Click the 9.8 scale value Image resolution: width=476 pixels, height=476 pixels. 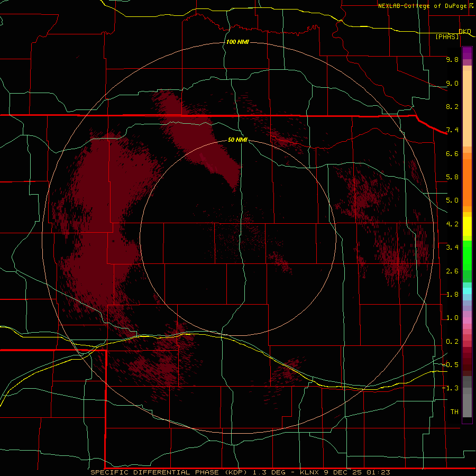tap(452, 59)
